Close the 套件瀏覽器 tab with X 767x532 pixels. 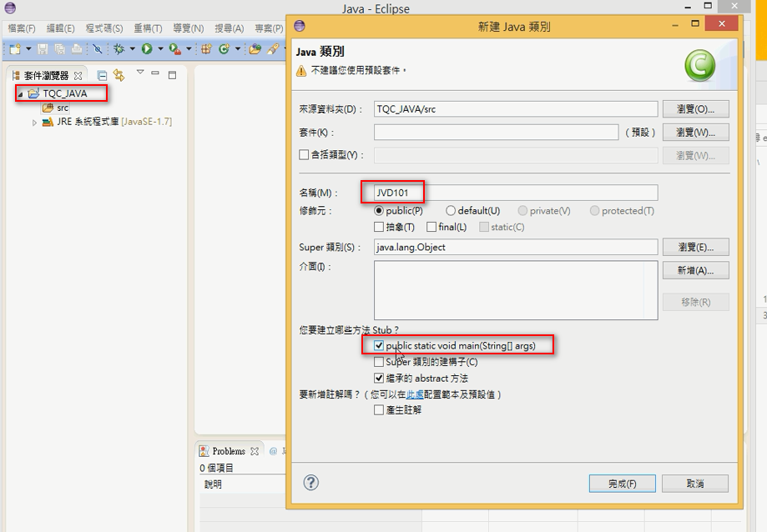78,76
